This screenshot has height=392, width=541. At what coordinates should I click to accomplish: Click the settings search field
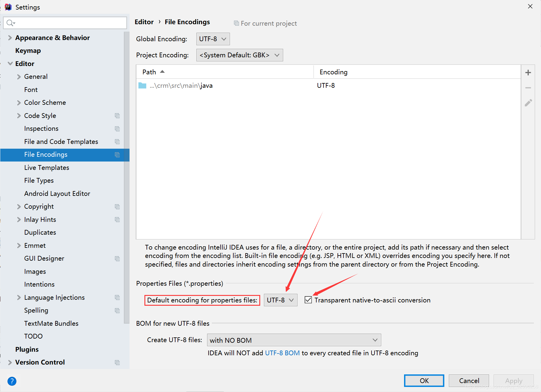pyautogui.click(x=65, y=23)
